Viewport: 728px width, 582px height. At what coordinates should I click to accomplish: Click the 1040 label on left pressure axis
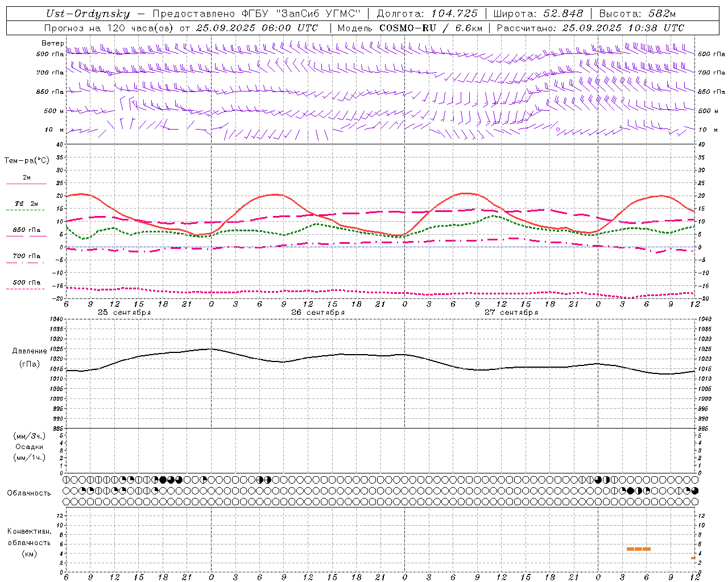click(x=55, y=319)
